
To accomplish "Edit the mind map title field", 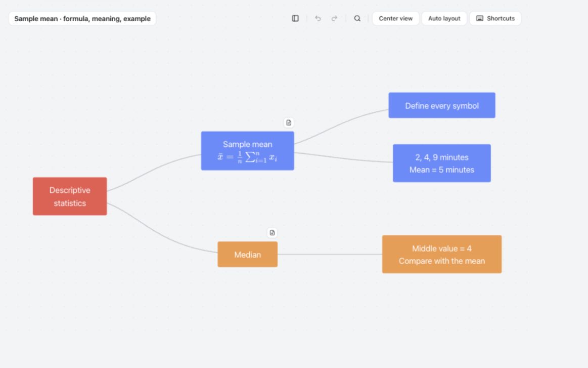I will tap(82, 19).
